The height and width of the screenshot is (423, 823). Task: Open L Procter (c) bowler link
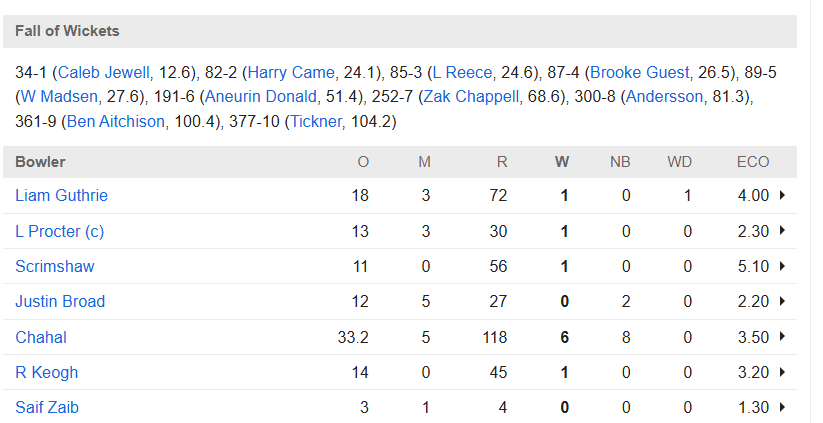(x=59, y=231)
